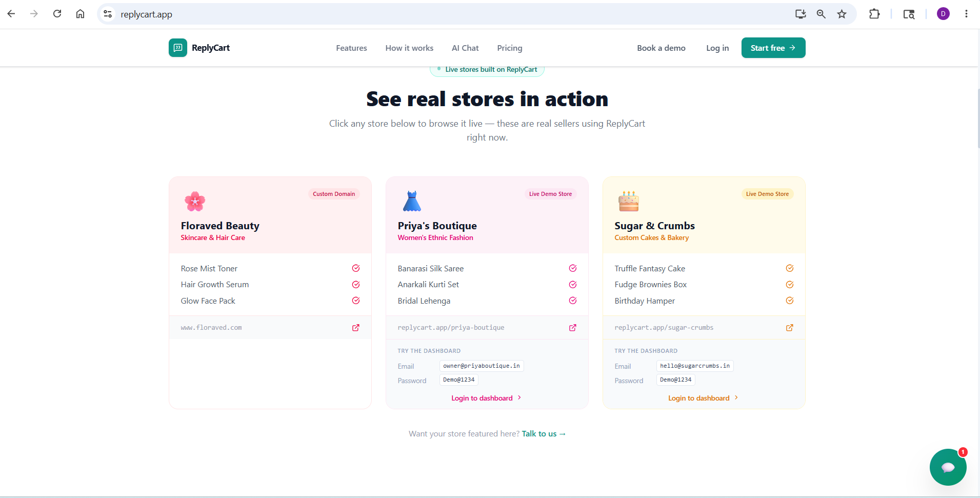Click the address bar URL replycart.app
The width and height of the screenshot is (980, 498).
[146, 14]
